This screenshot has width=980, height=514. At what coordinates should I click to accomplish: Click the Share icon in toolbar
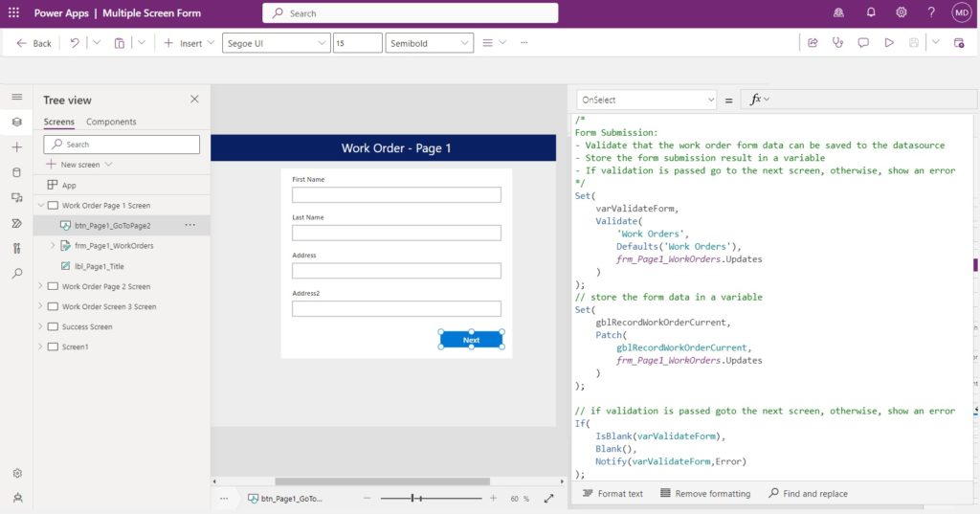click(813, 42)
